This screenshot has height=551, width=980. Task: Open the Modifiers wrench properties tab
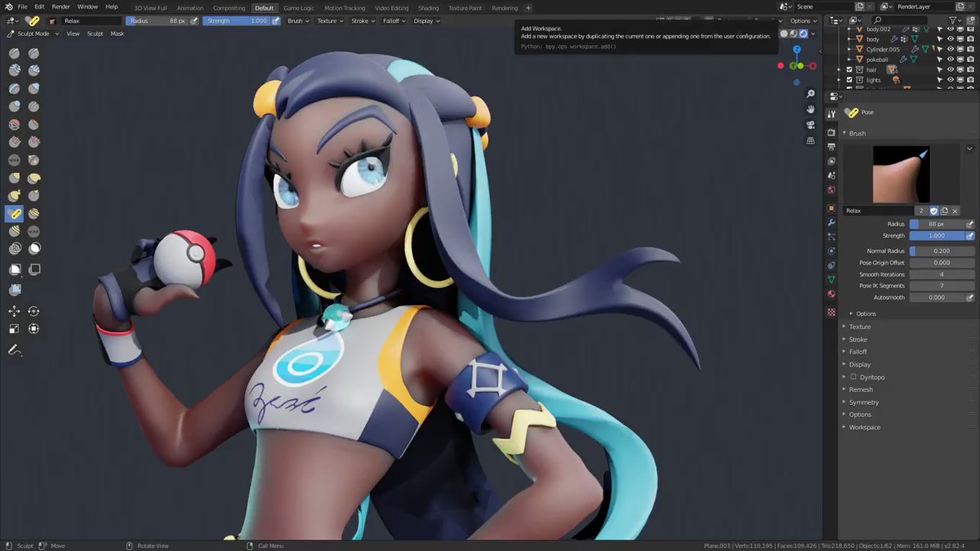point(831,223)
